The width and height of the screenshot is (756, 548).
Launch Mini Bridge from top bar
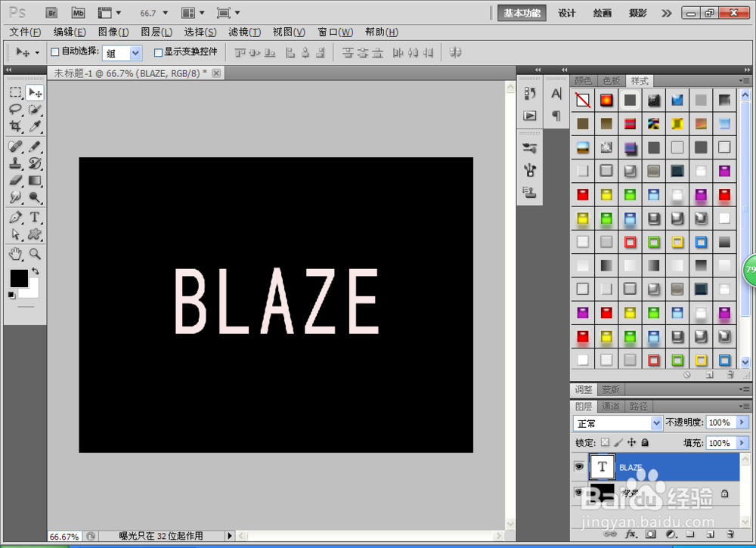tap(78, 13)
